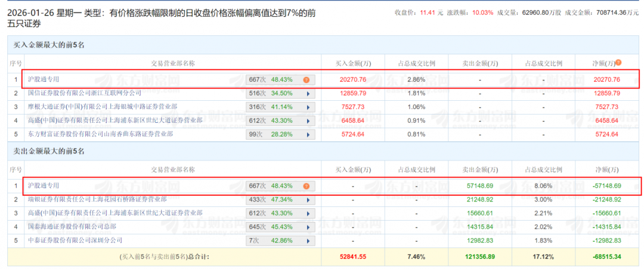644x269 pixels.
Task: Select buy amount 6458.64 in 买入金额 column
Action: click(x=352, y=120)
